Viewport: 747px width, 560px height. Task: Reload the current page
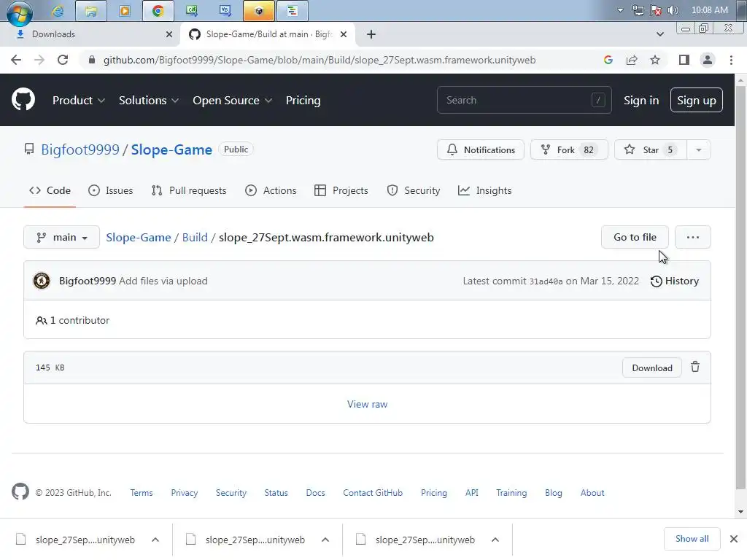tap(63, 60)
